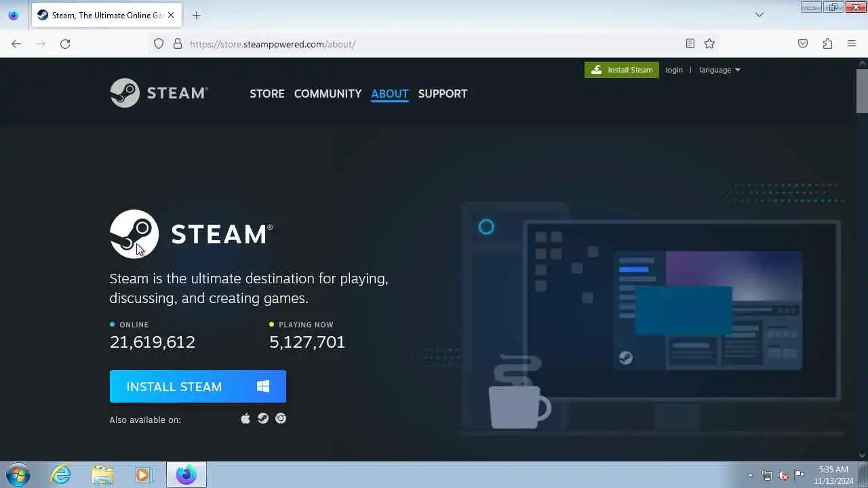This screenshot has width=868, height=488.
Task: Open the Firefox View icon
Action: (x=14, y=15)
